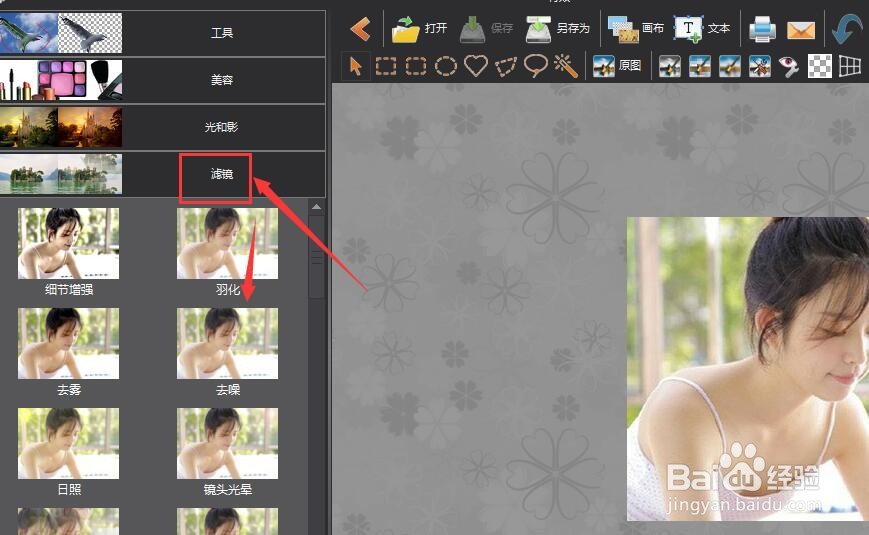This screenshot has width=869, height=535.
Task: Apply the 羽化 feather filter thumbnail
Action: point(227,243)
